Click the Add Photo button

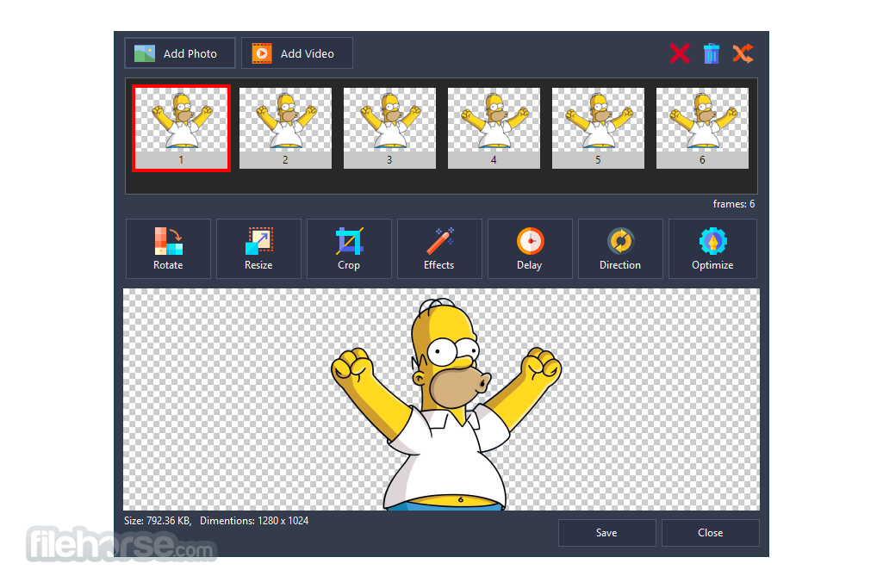(180, 53)
